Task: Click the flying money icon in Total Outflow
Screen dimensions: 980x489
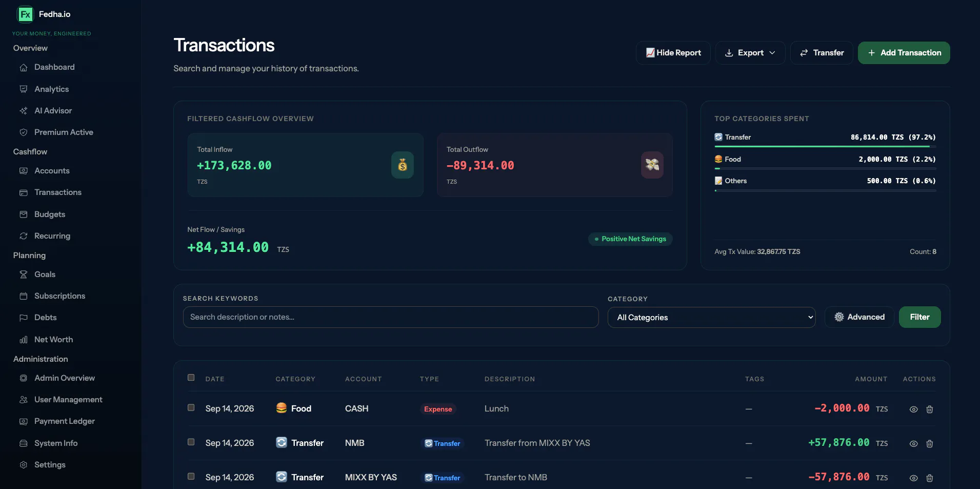Action: point(652,165)
